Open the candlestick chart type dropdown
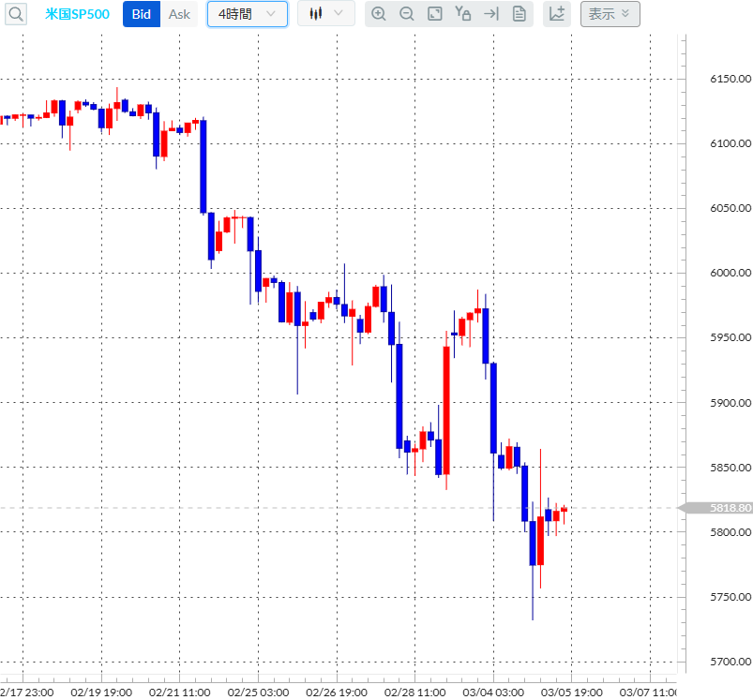753x700 pixels. coord(326,13)
